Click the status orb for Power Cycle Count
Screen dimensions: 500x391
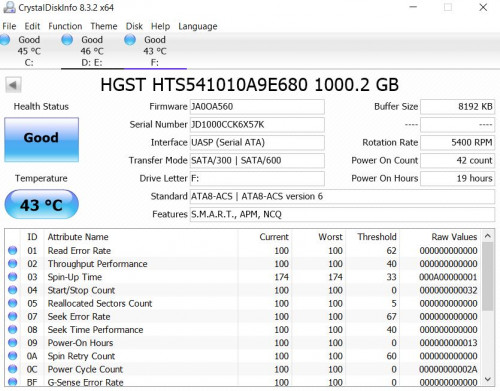pos(13,369)
